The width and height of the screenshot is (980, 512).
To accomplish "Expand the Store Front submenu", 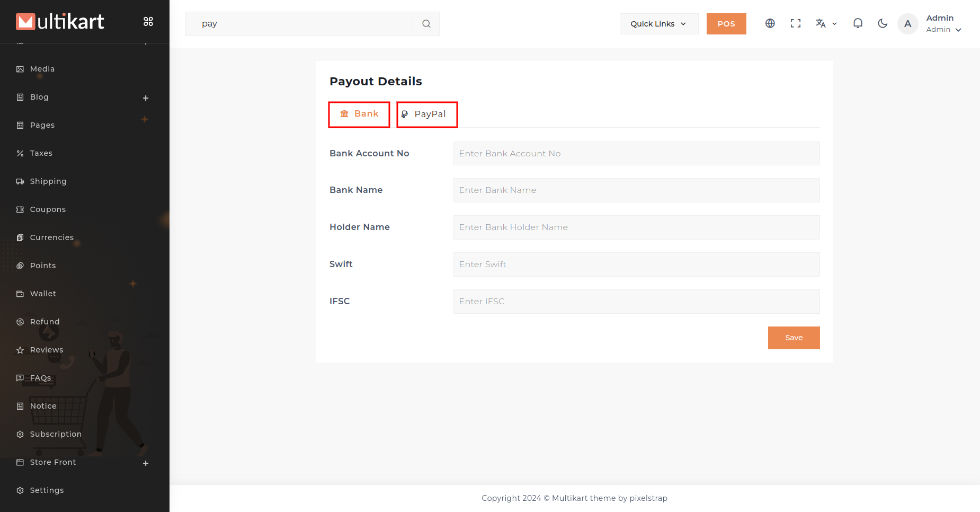I will click(x=146, y=463).
